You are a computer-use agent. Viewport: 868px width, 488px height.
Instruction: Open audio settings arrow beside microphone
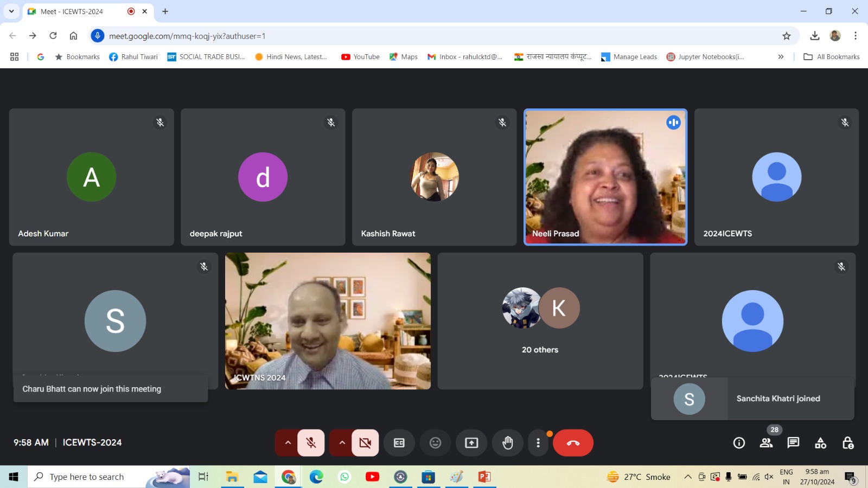tap(288, 443)
